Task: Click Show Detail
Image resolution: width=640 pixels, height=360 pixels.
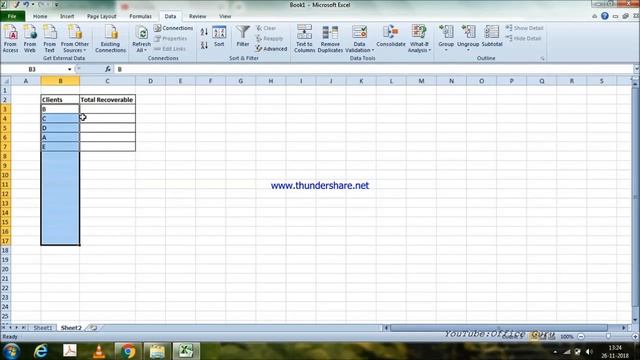Action: (x=524, y=28)
